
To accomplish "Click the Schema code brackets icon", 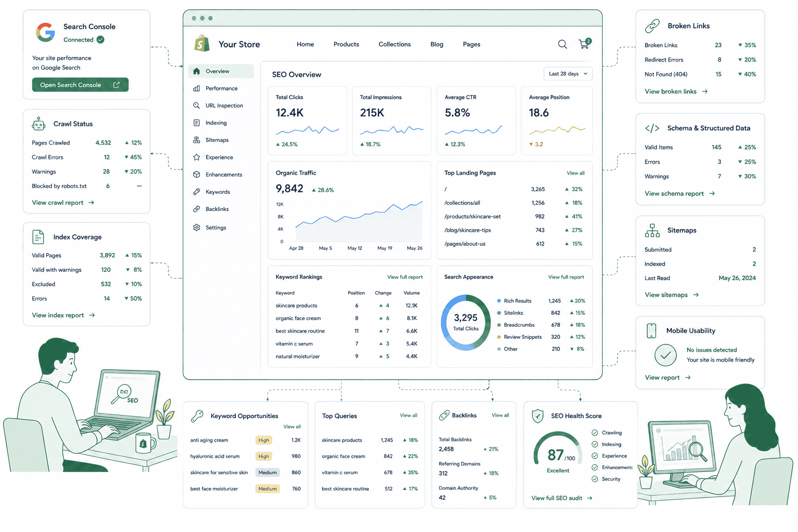I will pyautogui.click(x=652, y=128).
